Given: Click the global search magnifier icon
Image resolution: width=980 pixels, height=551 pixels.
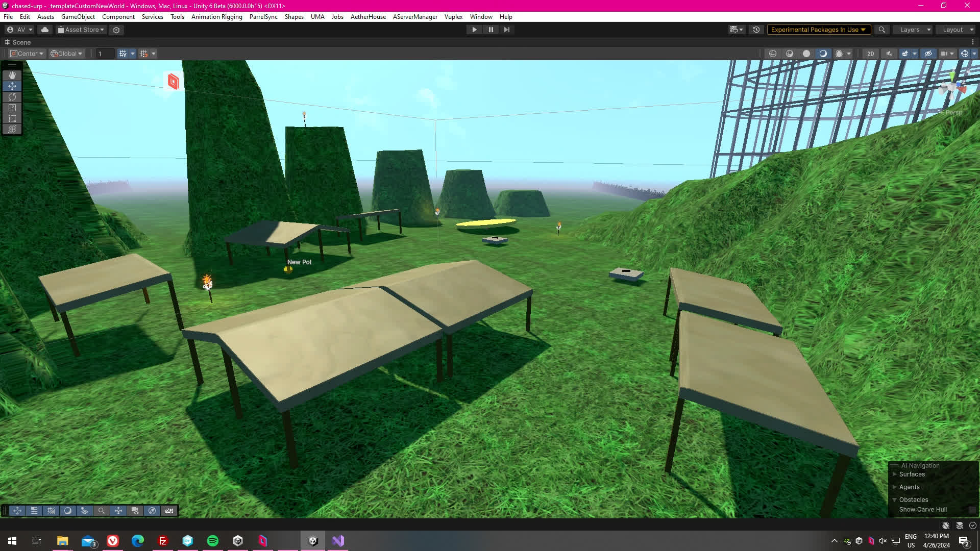Looking at the screenshot, I should click(x=881, y=30).
